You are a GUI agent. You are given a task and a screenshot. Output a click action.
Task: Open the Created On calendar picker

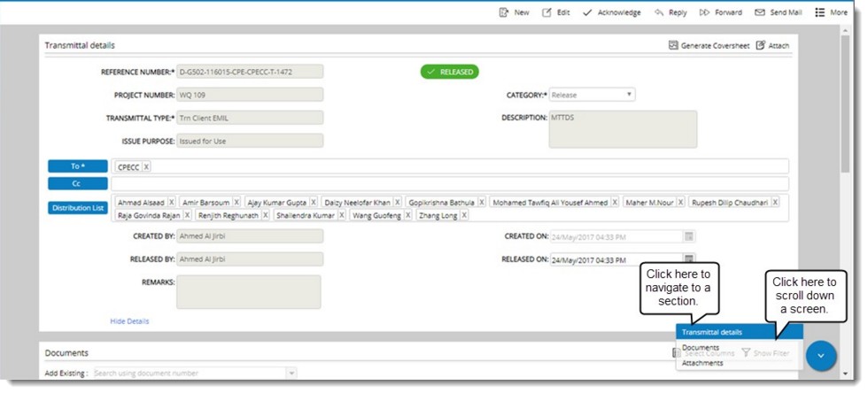point(688,236)
